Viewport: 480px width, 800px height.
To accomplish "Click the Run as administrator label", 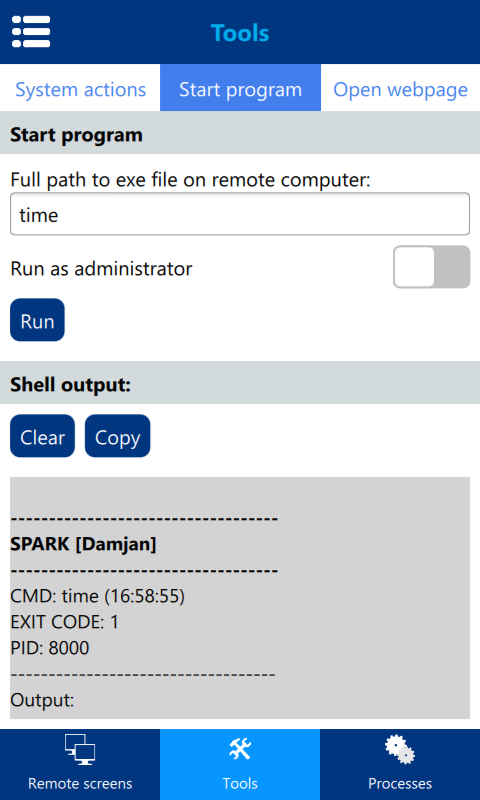I will pos(101,268).
